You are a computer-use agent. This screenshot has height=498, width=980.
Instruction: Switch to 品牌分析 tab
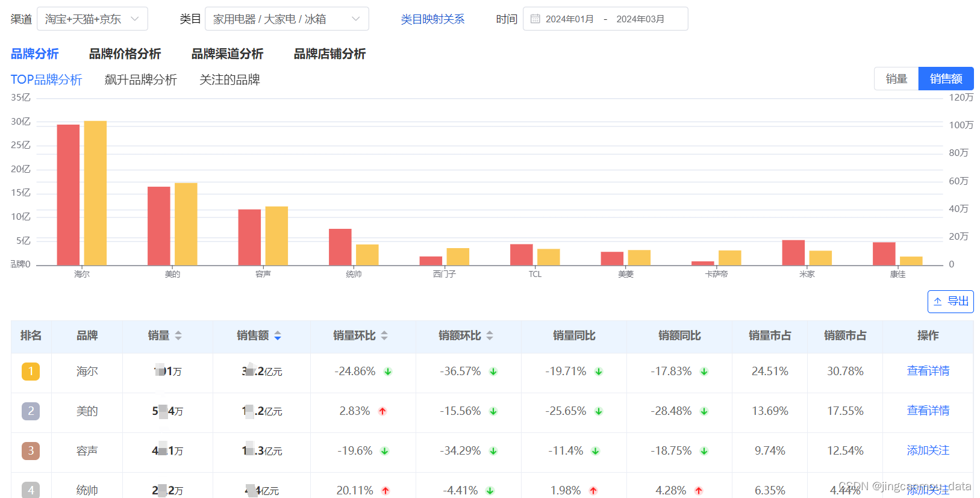pyautogui.click(x=35, y=54)
